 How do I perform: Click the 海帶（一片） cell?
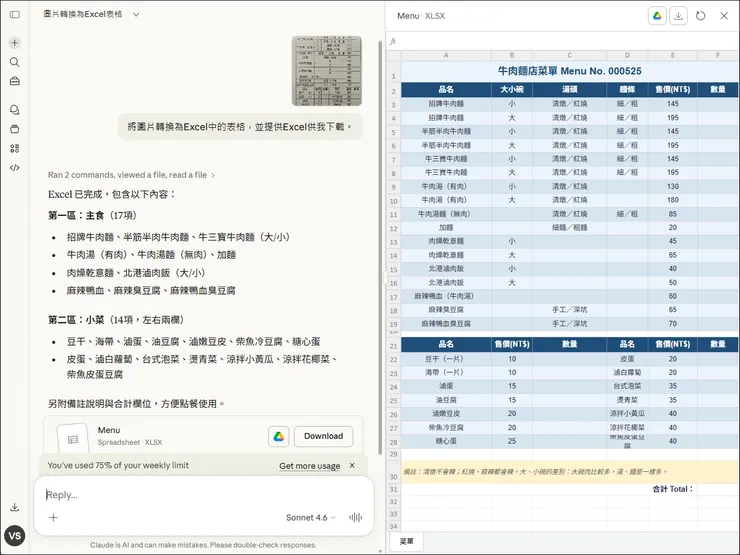446,373
